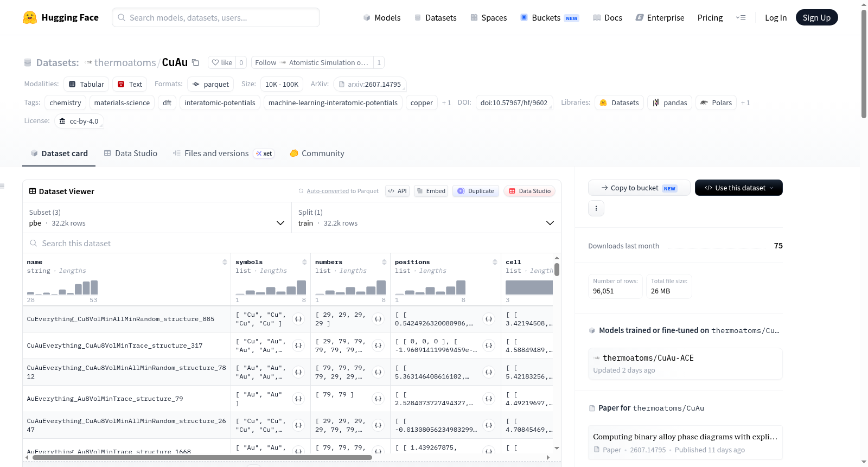The height and width of the screenshot is (467, 868).
Task: Switch to the Data Studio tab
Action: click(131, 153)
